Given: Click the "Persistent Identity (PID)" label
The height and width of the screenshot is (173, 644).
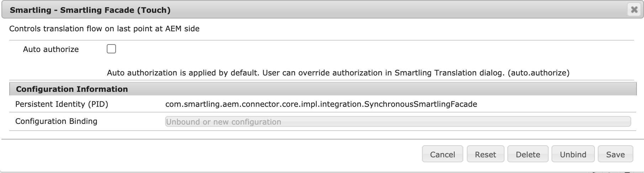Looking at the screenshot, I should 62,104.
